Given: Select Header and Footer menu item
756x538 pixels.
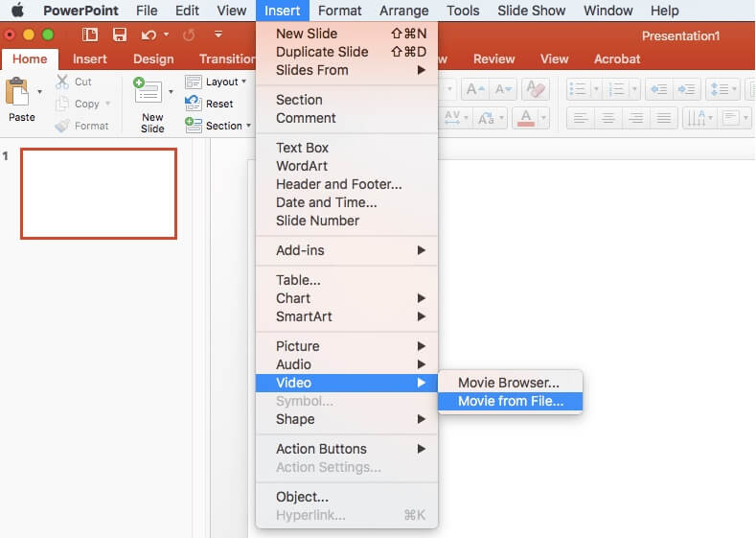Looking at the screenshot, I should pyautogui.click(x=347, y=184).
